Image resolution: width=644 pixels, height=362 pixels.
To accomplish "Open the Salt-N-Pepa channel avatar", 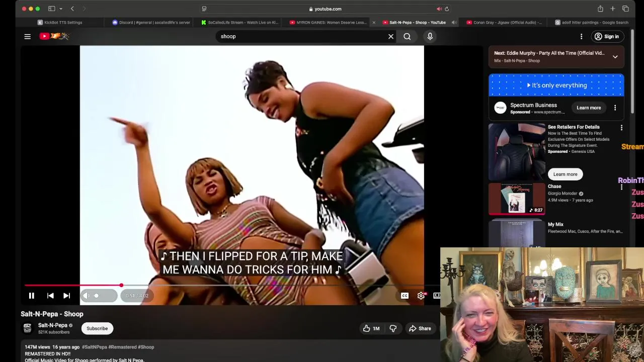I will click(28, 328).
